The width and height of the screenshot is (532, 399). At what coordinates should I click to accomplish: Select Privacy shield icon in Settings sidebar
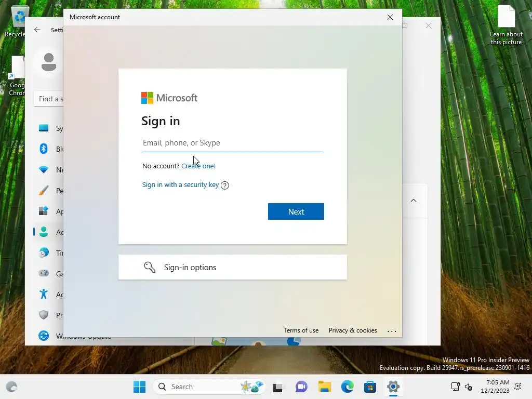[44, 315]
